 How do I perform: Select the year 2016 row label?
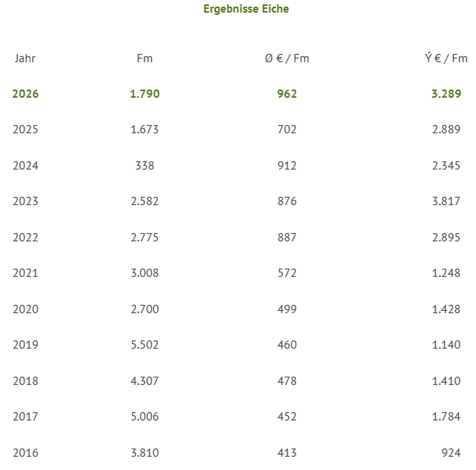(x=25, y=453)
